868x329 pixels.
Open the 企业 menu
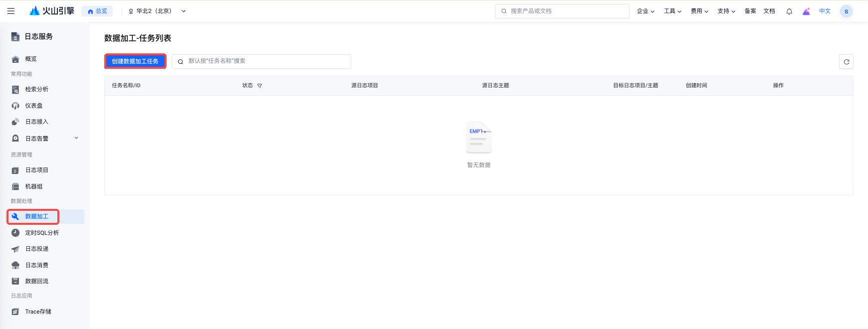coord(646,11)
